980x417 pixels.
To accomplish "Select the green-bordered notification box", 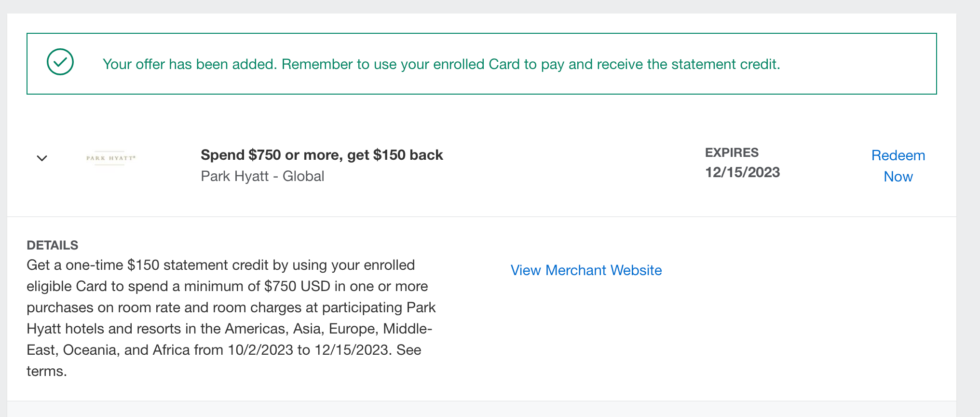I will 481,63.
